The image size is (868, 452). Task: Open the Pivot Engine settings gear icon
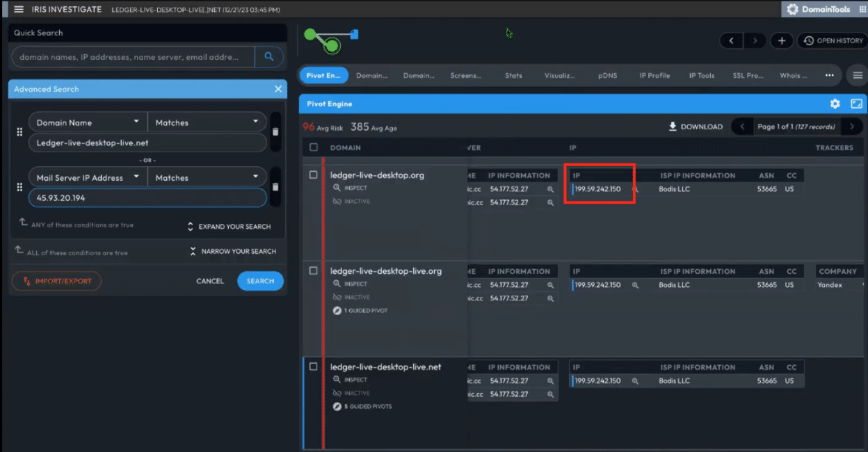[x=835, y=103]
